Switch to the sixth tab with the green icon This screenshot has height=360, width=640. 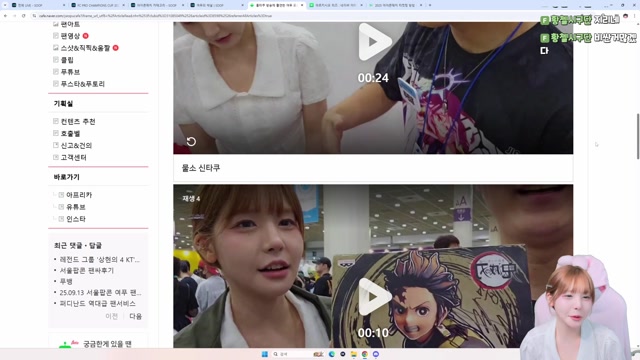(336, 5)
